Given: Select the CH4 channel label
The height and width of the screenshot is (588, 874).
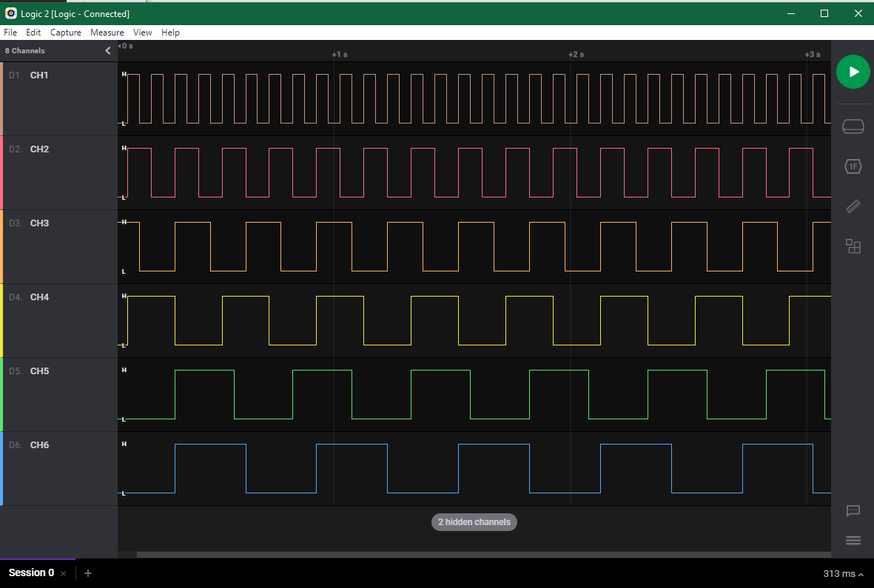Looking at the screenshot, I should click(39, 297).
